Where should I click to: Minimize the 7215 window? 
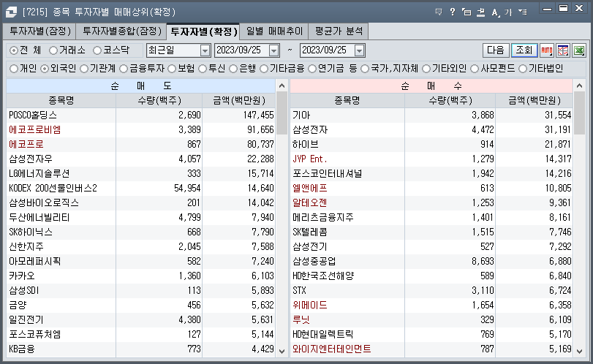[x=547, y=9]
